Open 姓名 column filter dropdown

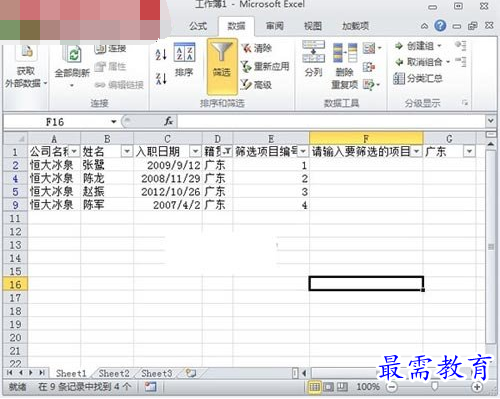click(127, 151)
